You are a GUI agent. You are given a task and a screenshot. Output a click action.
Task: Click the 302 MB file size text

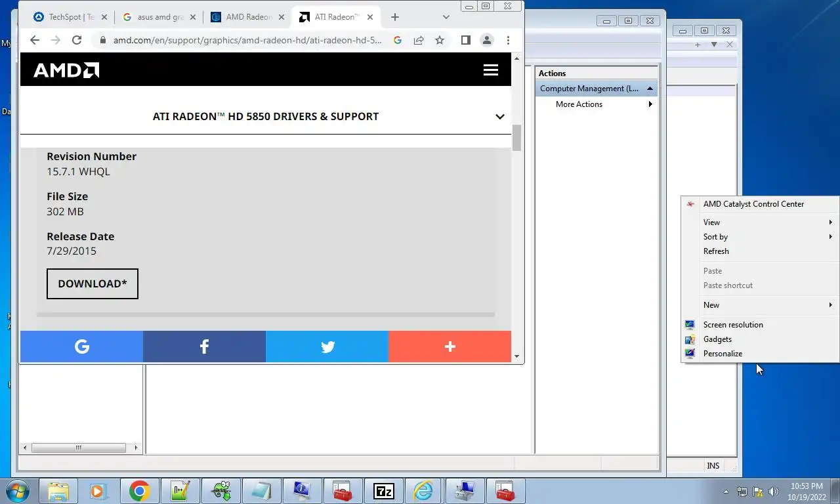(65, 212)
